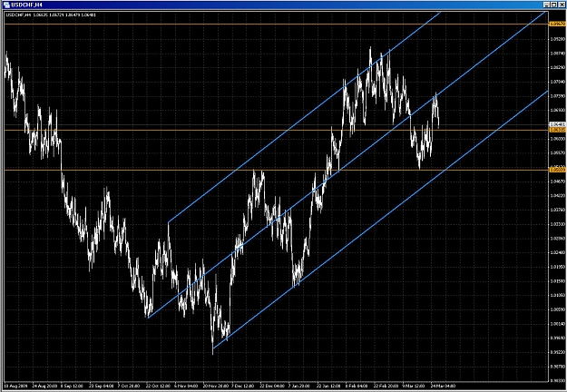567x392 pixels.
Task: Minimize the USDCHF,H4 chart window
Action: click(x=546, y=5)
